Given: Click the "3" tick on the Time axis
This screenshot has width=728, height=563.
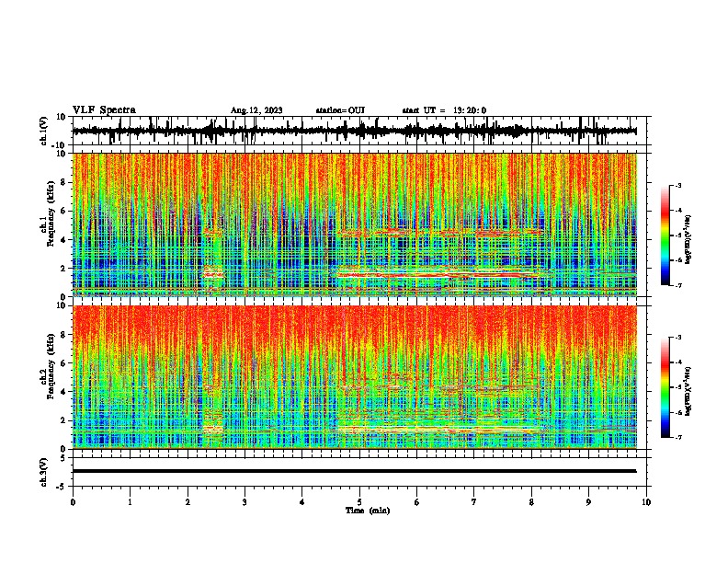Looking at the screenshot, I should [x=245, y=502].
